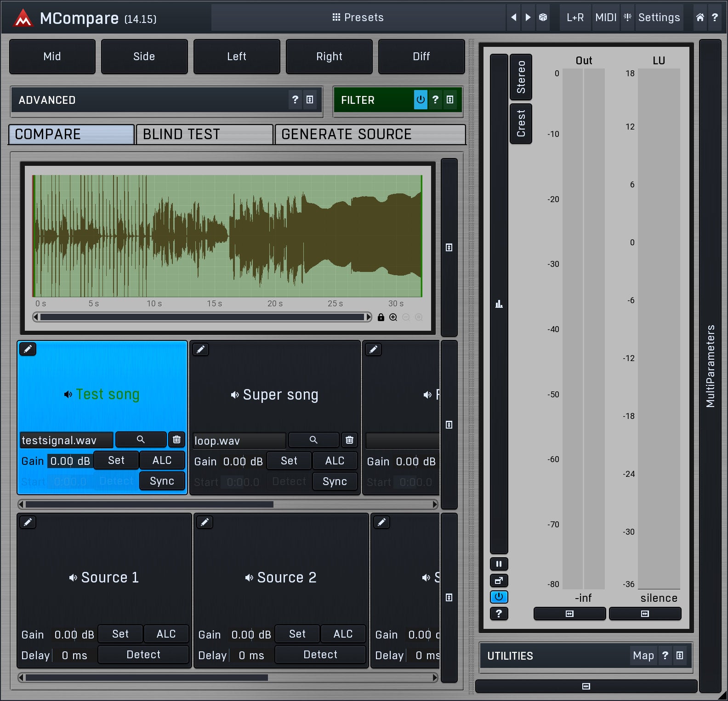Click Detect under Source 1
This screenshot has height=701, width=728.
click(143, 655)
